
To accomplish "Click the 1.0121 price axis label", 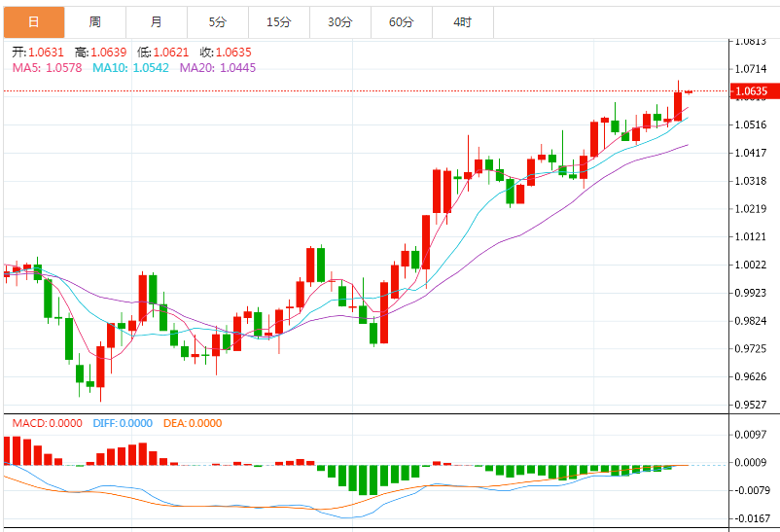I will click(751, 236).
